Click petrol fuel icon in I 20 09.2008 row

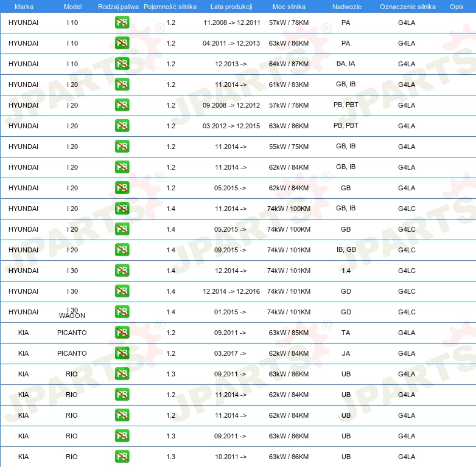coord(122,105)
